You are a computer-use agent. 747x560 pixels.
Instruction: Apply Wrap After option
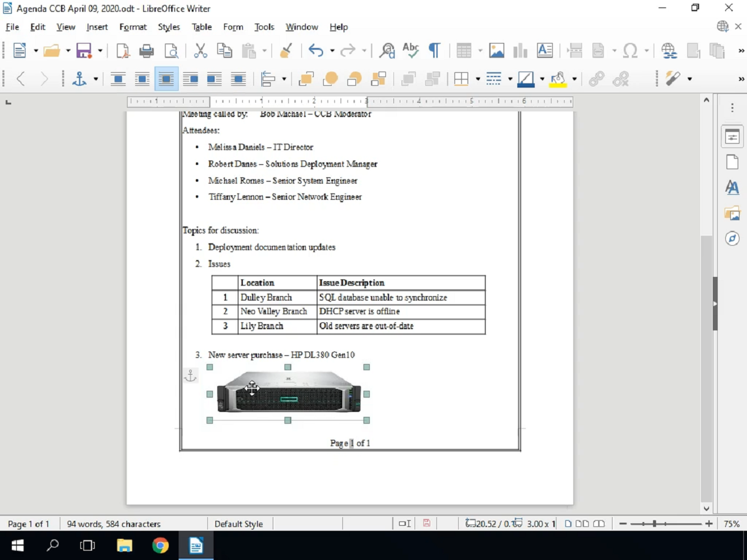pyautogui.click(x=214, y=79)
